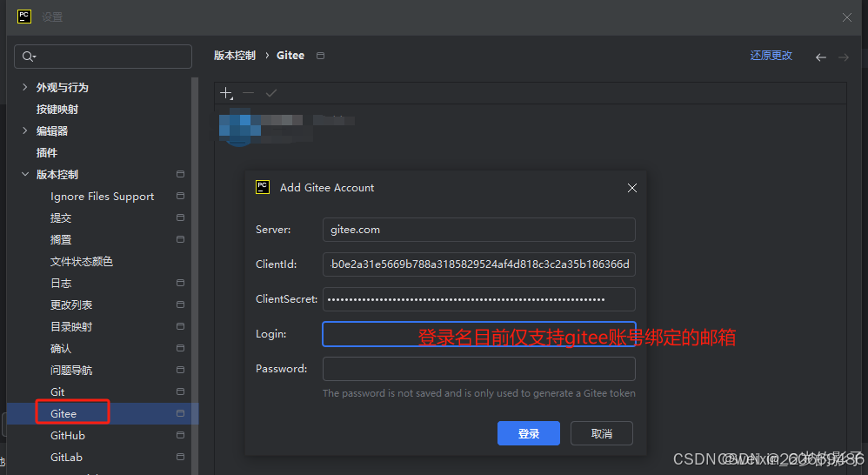
Task: Click the project icon next to GitLab
Action: tap(180, 457)
